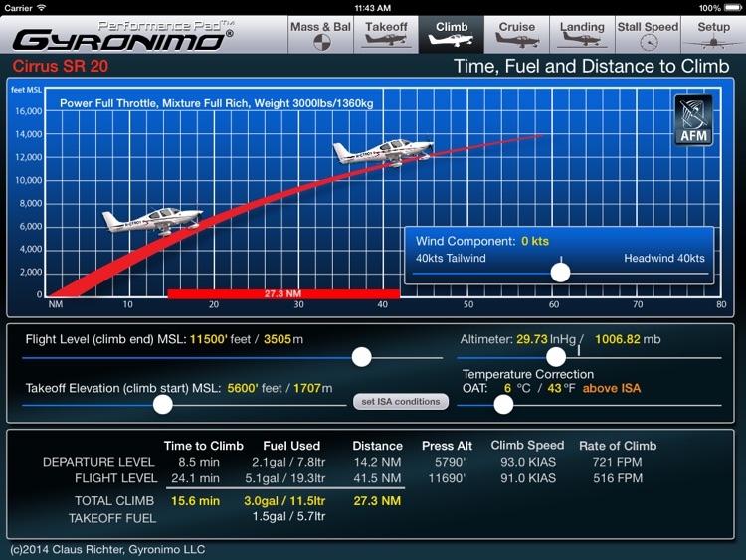Click the 29.73 inHg altimeter value
The width and height of the screenshot is (746, 560).
(532, 339)
